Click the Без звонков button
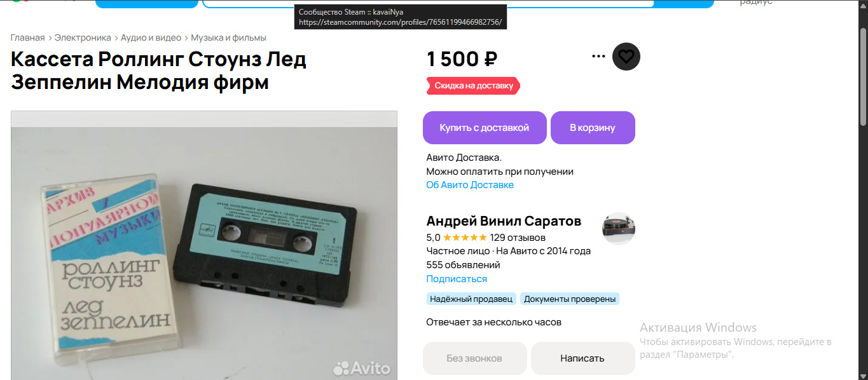Viewport: 868px width, 380px height. tap(474, 358)
